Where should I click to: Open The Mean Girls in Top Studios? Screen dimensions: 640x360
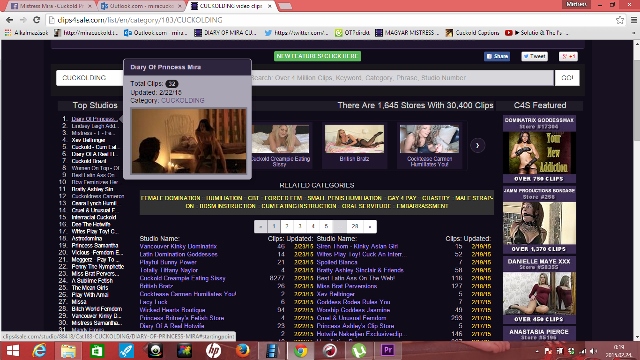coord(90,288)
